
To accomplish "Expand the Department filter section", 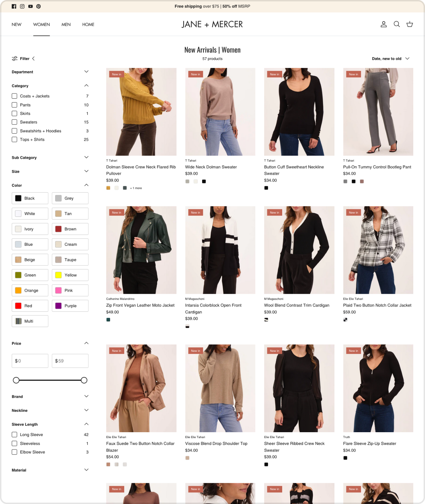I will pos(50,72).
